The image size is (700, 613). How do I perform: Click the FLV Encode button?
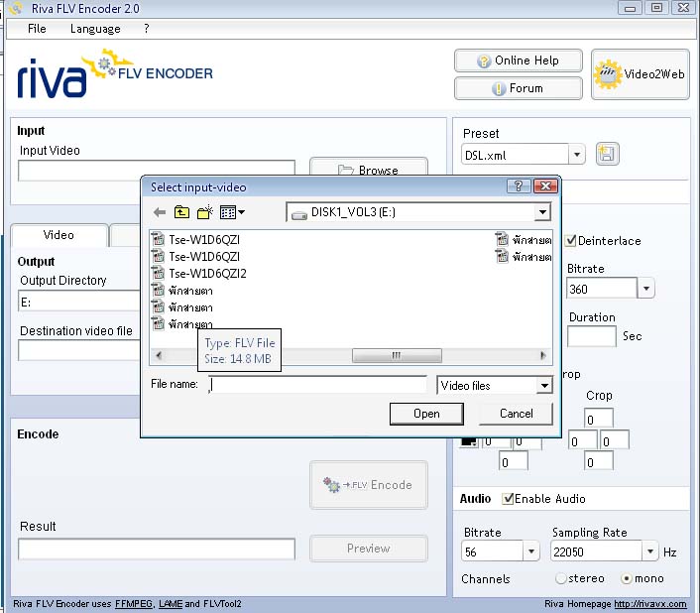pos(368,484)
